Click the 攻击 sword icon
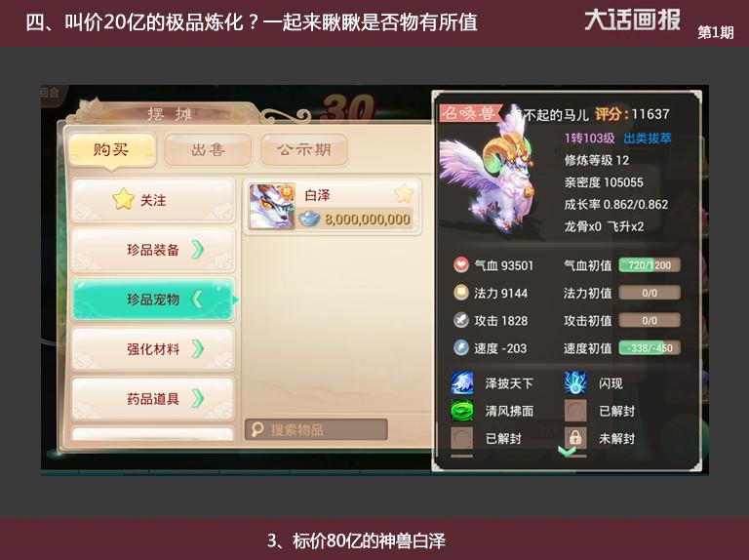Viewport: 749px width, 560px height. pos(461,320)
